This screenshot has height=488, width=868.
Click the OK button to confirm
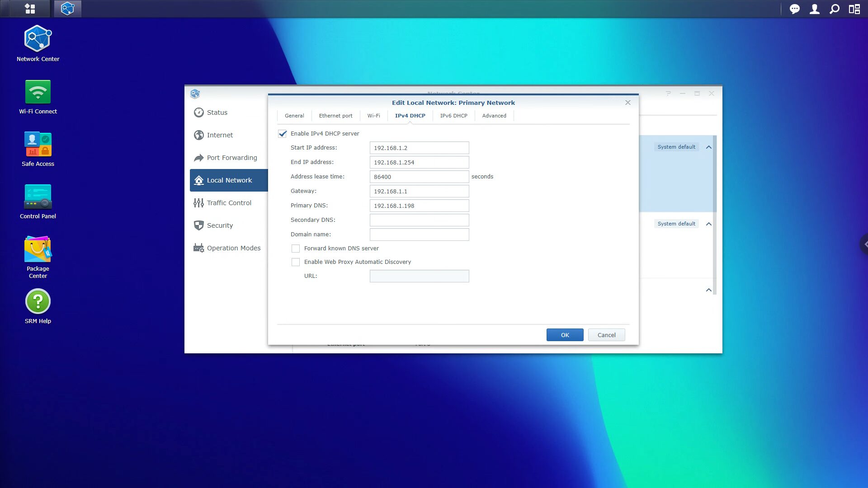pos(565,334)
